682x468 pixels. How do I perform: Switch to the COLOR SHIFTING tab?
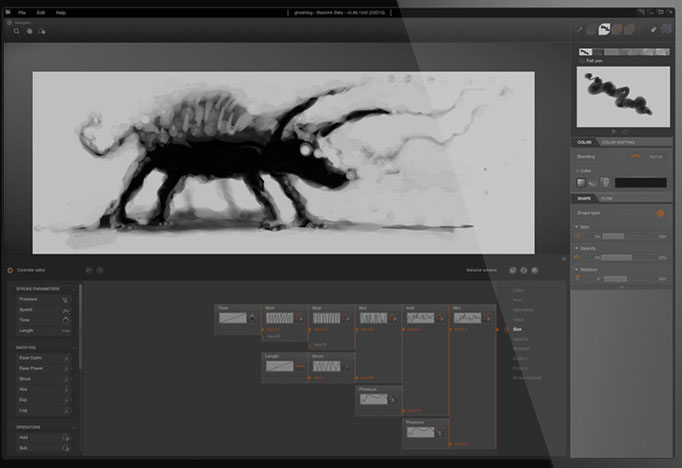click(618, 142)
